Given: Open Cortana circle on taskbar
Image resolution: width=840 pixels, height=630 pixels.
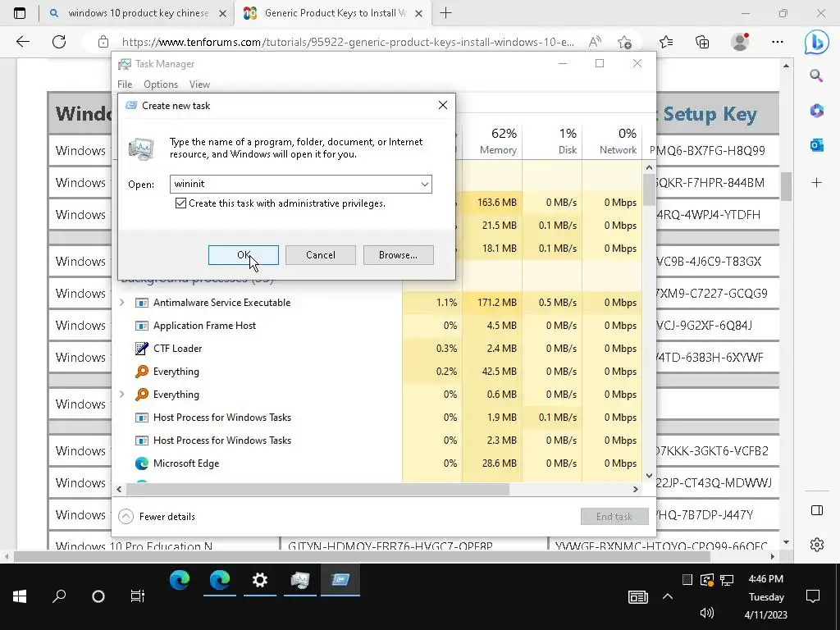Looking at the screenshot, I should pyautogui.click(x=98, y=596).
